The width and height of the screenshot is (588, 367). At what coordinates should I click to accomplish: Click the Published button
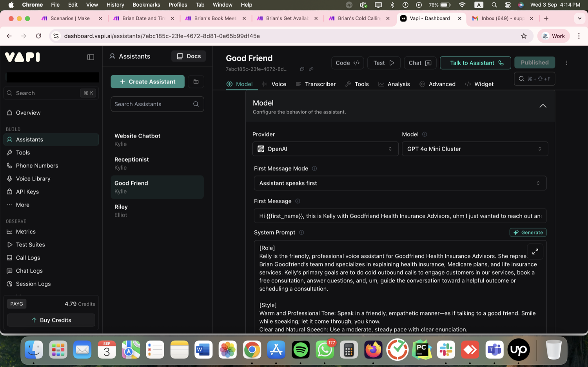(x=535, y=63)
